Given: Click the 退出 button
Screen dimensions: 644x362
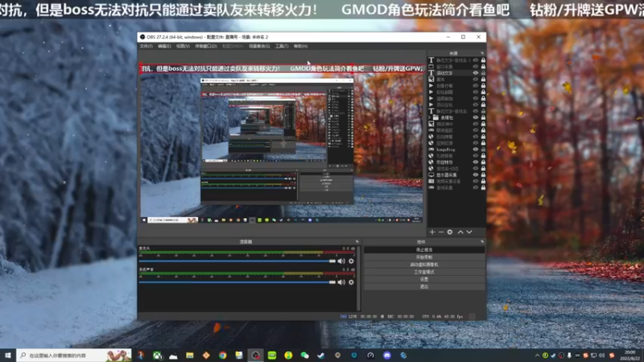Looking at the screenshot, I should point(424,286).
